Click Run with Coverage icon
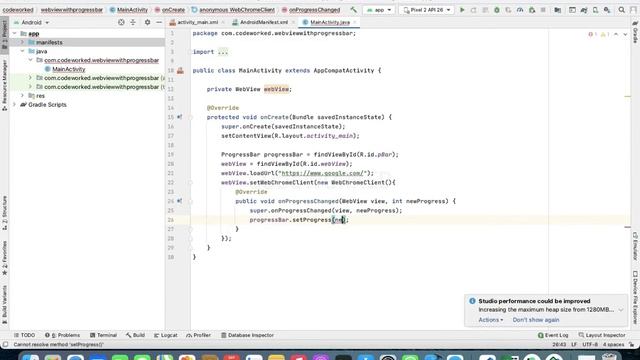The height and width of the screenshot is (360, 640). pos(508,10)
